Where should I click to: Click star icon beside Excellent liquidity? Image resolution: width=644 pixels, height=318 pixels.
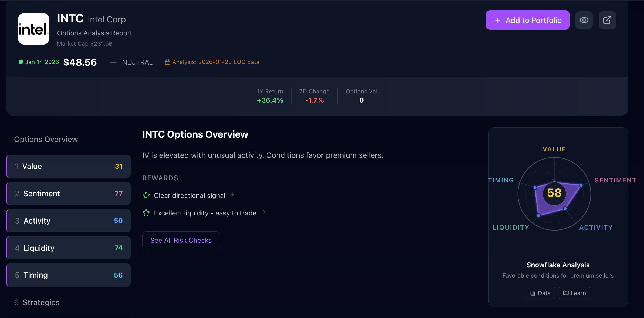[146, 213]
